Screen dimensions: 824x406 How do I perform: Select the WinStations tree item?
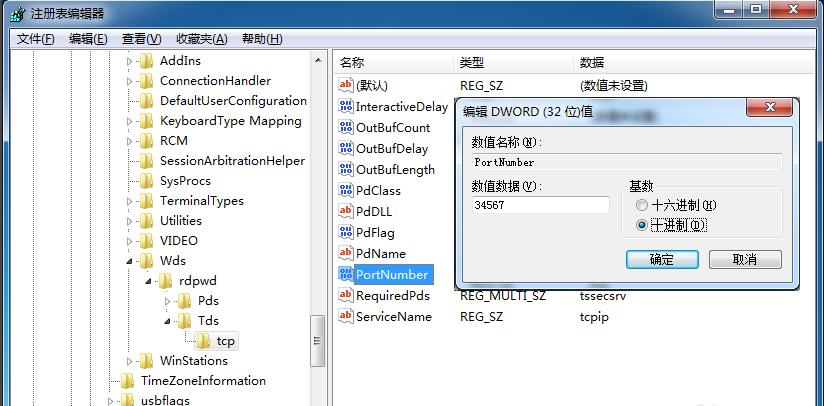194,361
